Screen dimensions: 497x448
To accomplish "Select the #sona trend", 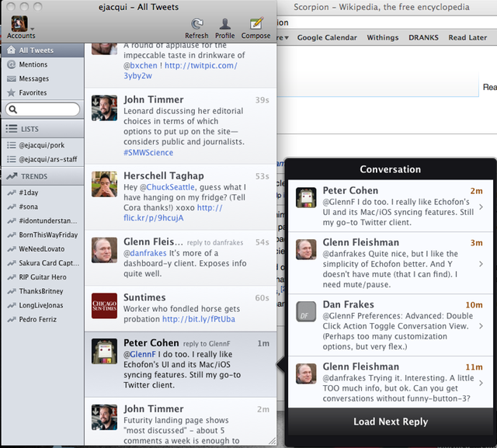I will coord(43,207).
